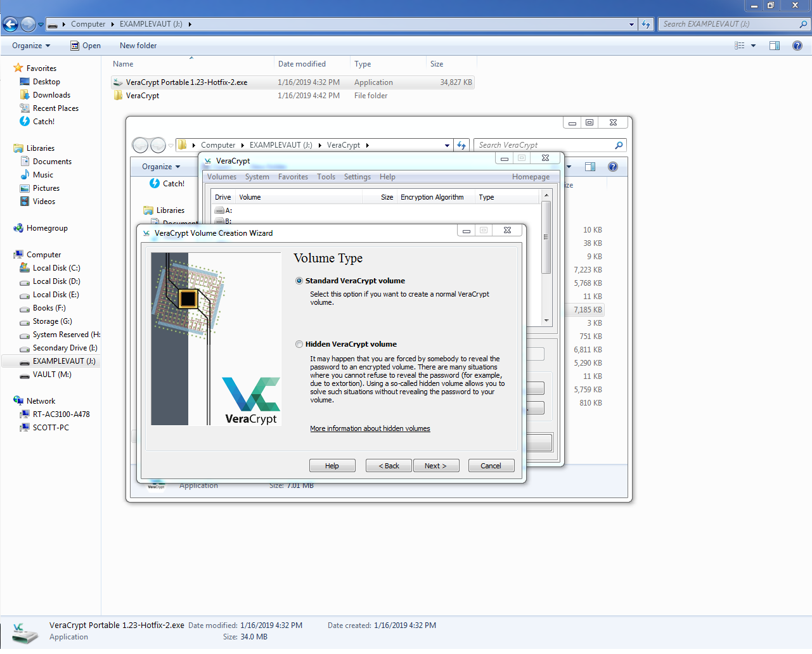The image size is (812, 654).
Task: Open the Volumes menu in VeraCrypt
Action: tap(222, 177)
